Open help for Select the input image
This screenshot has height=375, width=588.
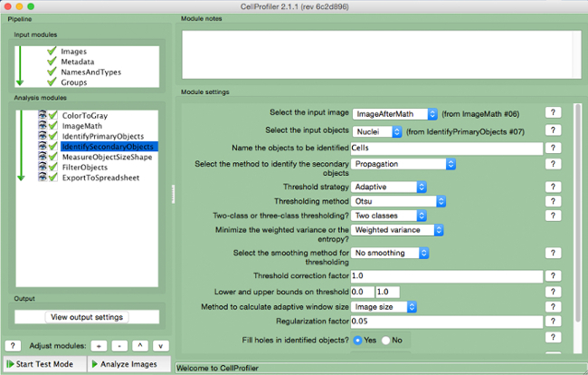click(555, 112)
